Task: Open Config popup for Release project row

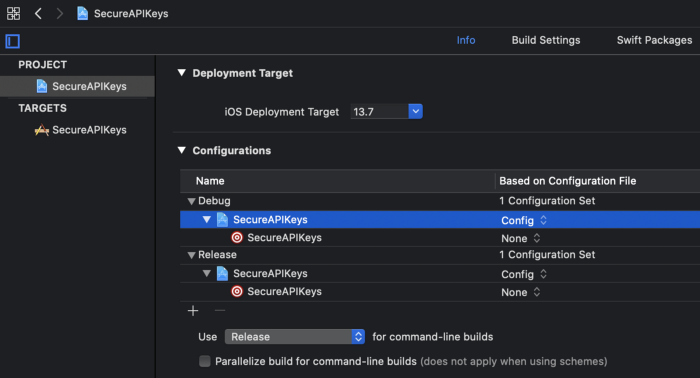Action: (x=524, y=274)
